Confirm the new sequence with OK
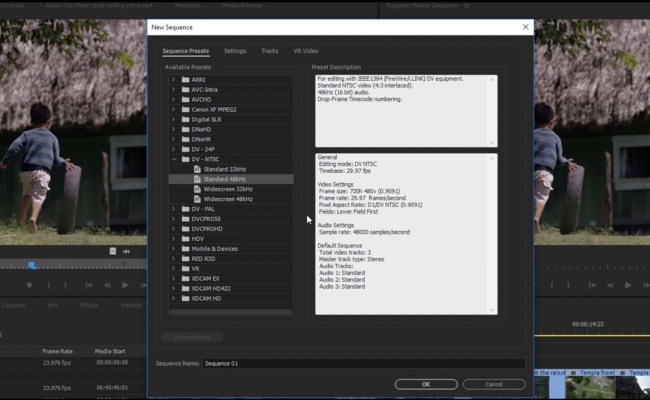 tap(426, 384)
